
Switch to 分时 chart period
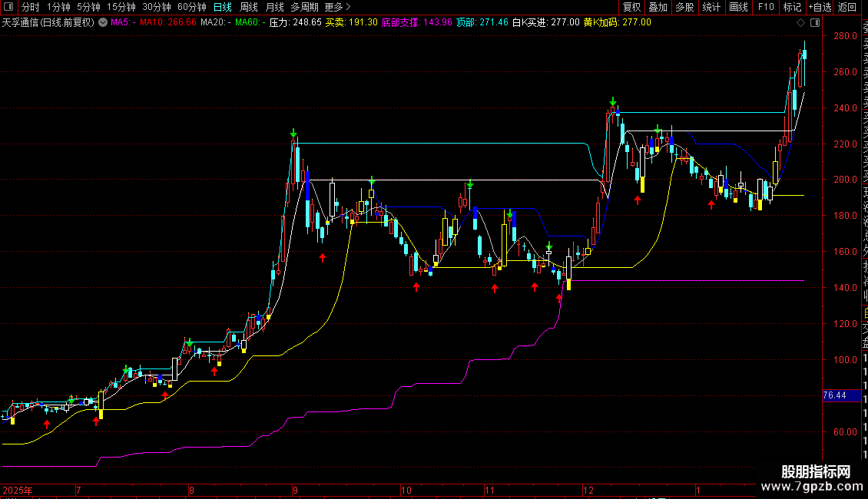(31, 7)
